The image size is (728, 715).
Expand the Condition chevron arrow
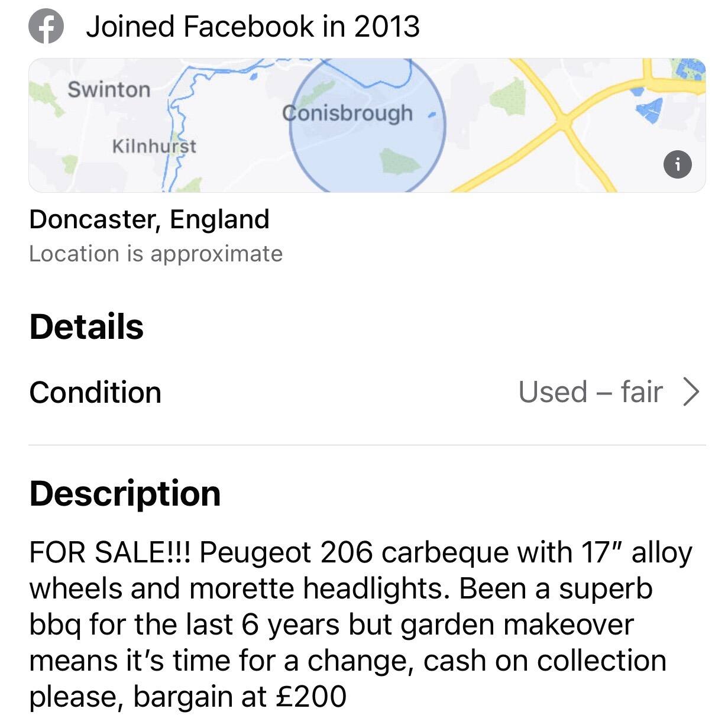pos(691,392)
